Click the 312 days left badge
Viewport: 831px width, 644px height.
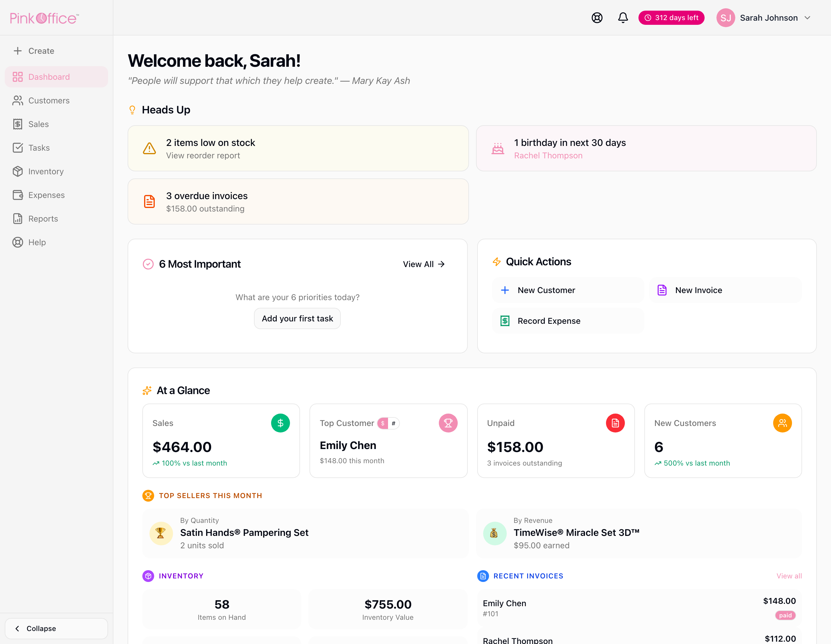pyautogui.click(x=671, y=18)
